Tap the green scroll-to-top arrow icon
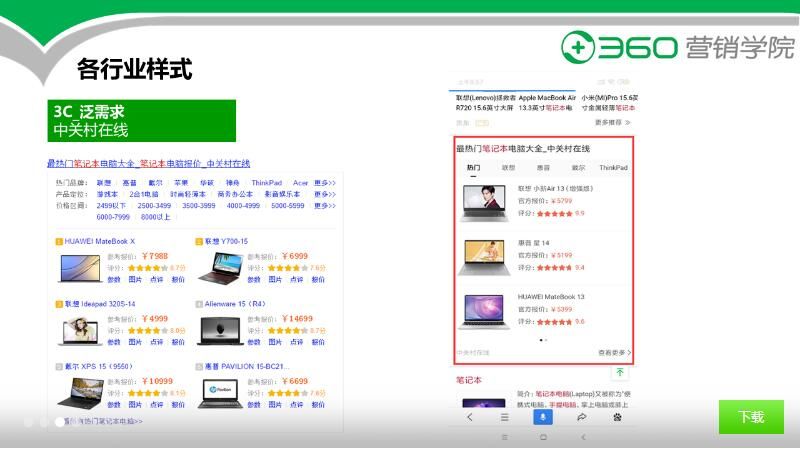 (x=620, y=372)
